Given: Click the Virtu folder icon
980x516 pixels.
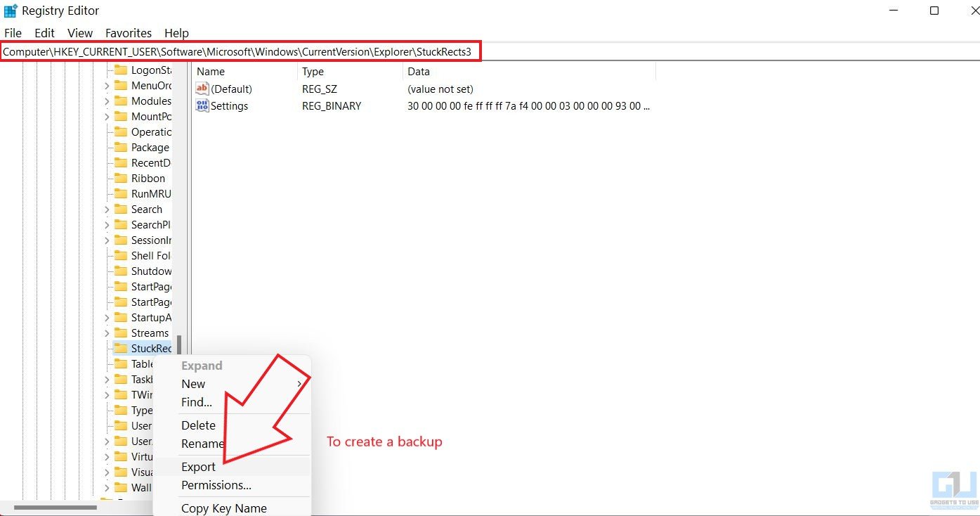Looking at the screenshot, I should [121, 457].
